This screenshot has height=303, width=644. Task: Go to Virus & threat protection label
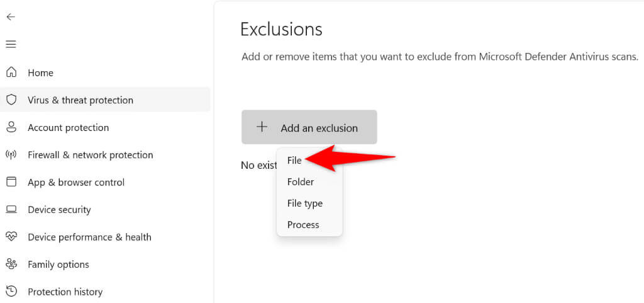pos(80,100)
